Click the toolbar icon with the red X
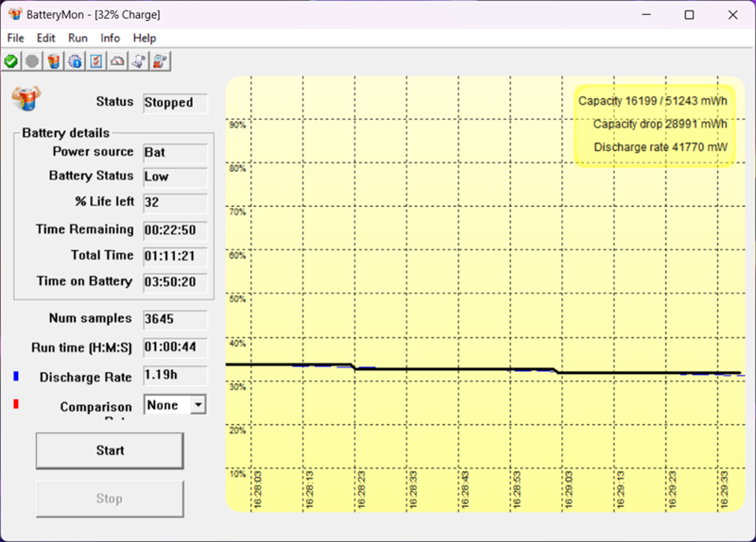Image resolution: width=756 pixels, height=542 pixels. (160, 61)
